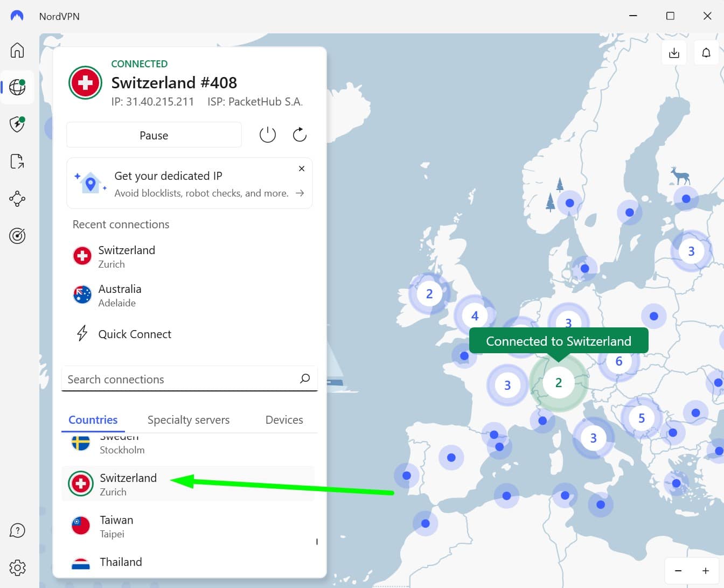Click the search magnifier icon
724x588 pixels.
click(305, 379)
